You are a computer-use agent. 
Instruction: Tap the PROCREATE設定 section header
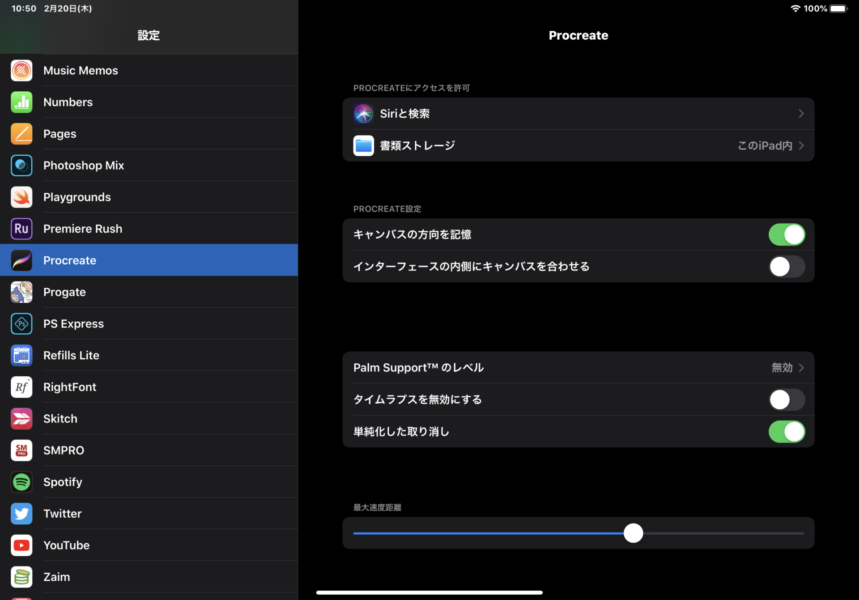click(x=387, y=209)
